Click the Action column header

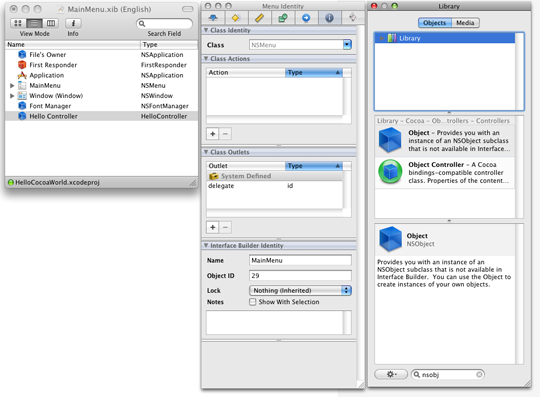(246, 72)
